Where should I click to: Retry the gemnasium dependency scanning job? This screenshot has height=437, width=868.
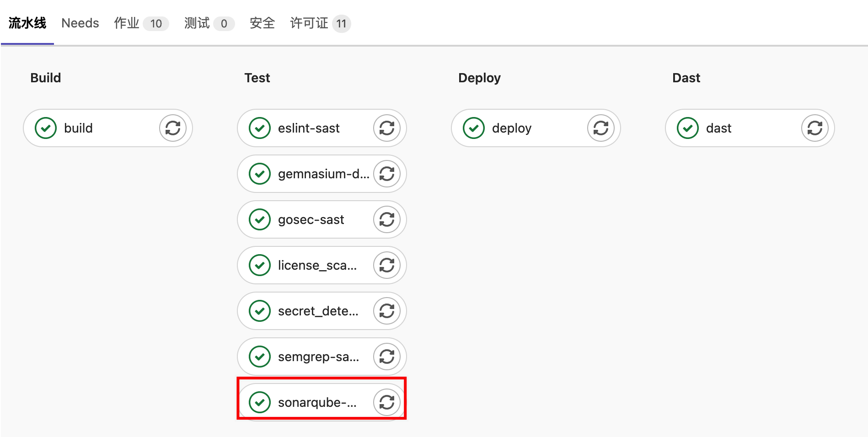(x=387, y=174)
